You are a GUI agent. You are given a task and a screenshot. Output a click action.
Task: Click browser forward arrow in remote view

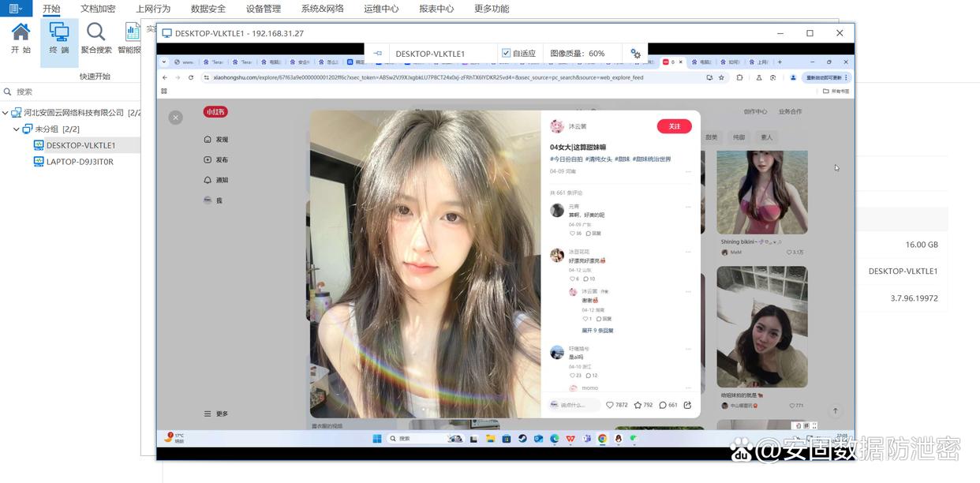(x=178, y=77)
